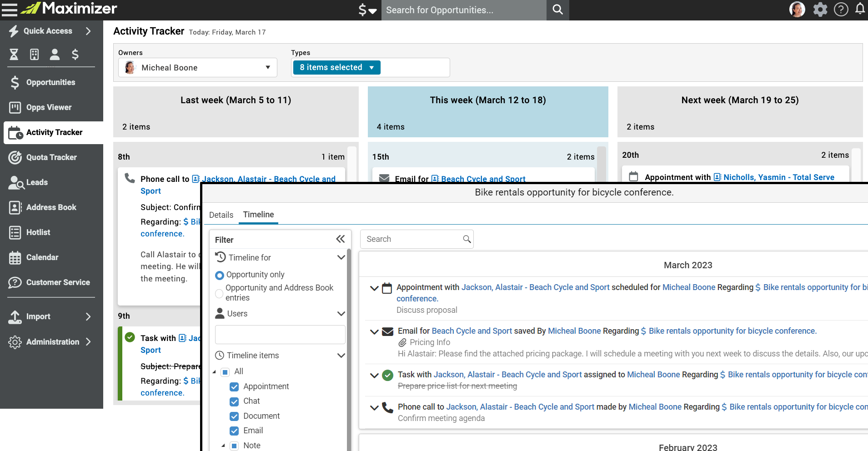Collapse the Timeline items section
This screenshot has width=868, height=451.
[341, 356]
